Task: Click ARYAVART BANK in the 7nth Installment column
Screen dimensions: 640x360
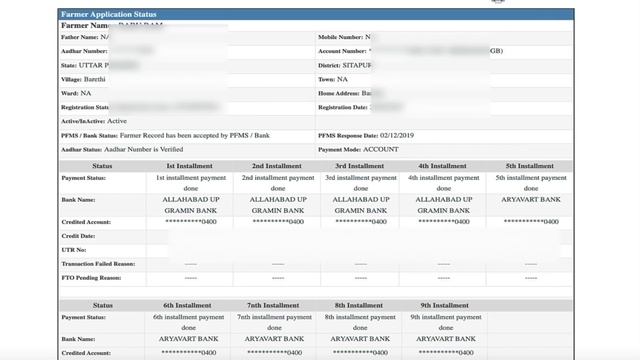Action: 274,339
